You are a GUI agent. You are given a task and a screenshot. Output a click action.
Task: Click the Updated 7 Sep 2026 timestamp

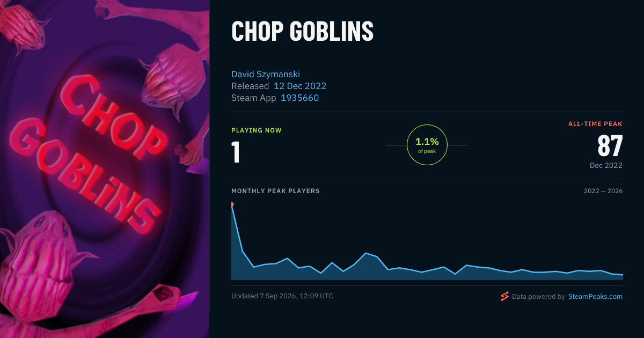pos(282,296)
